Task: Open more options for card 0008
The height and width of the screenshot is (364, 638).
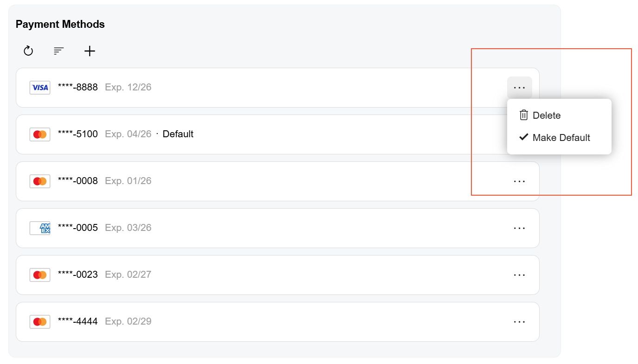Action: (x=520, y=181)
